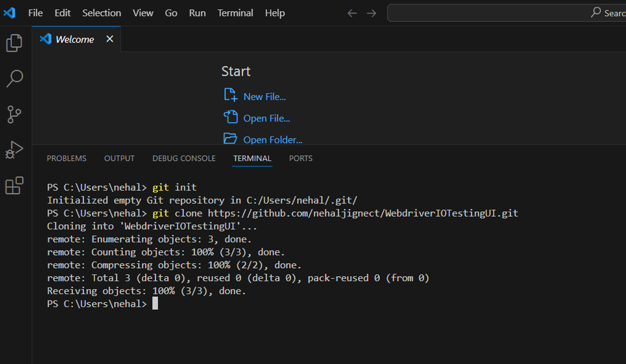Open the Search view in activity bar

click(14, 78)
